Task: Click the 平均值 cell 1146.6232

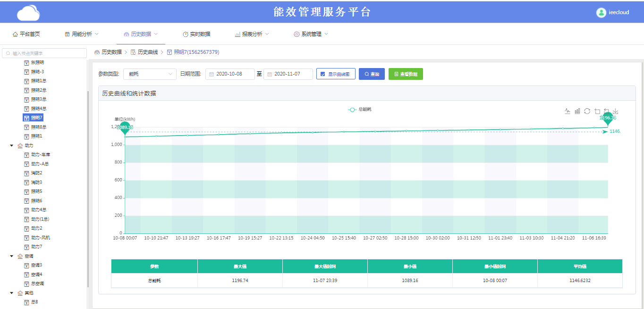Action: [580, 280]
